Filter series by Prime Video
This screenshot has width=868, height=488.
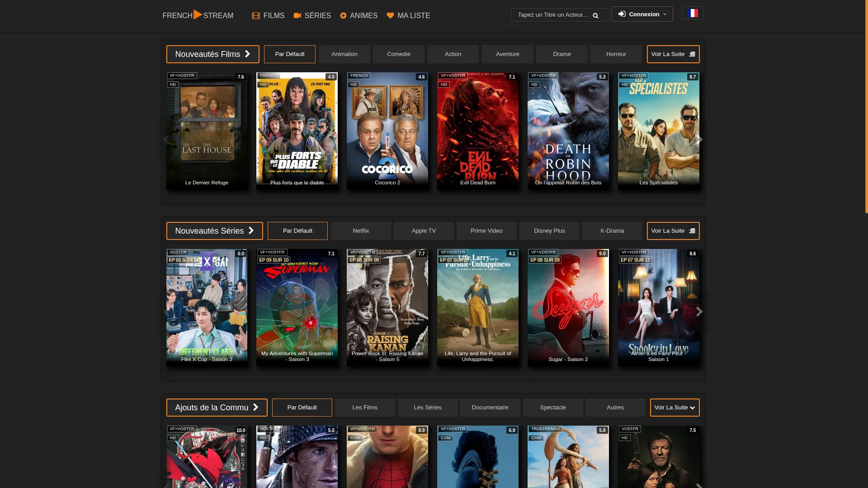click(486, 231)
